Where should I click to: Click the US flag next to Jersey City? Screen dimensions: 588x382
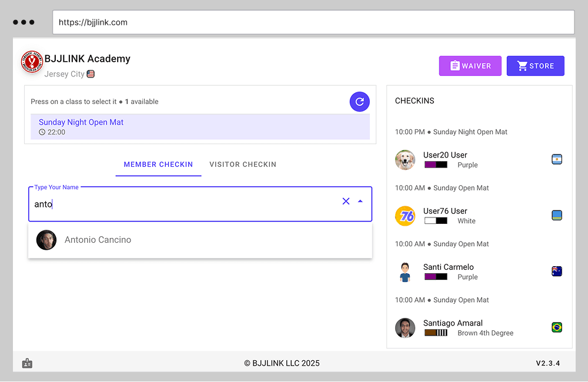pyautogui.click(x=90, y=74)
